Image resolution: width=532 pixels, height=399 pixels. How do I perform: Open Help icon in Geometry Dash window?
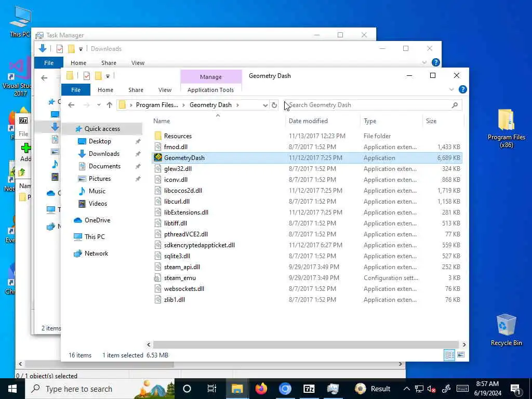tap(462, 89)
